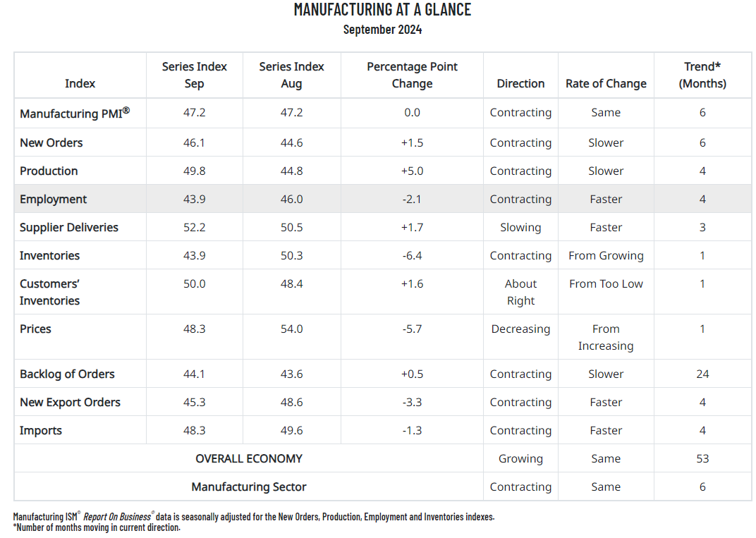Select the Imports row label
Viewport: 756px width, 538px height.
coord(41,431)
